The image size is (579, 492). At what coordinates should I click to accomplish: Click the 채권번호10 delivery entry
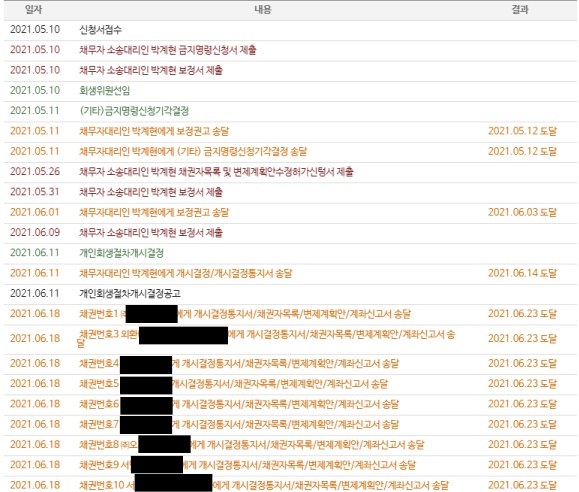pos(264,485)
